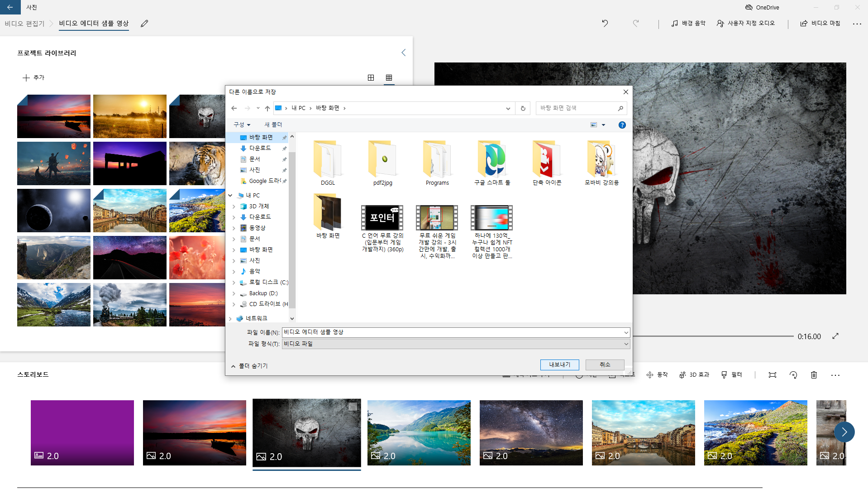The height and width of the screenshot is (489, 868).
Task: Select pinned Downloads (다운로드) in quick access
Action: pyautogui.click(x=260, y=148)
